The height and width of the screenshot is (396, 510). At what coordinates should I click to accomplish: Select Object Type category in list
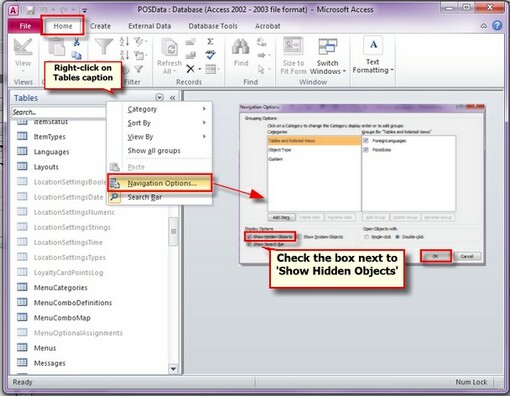click(314, 150)
